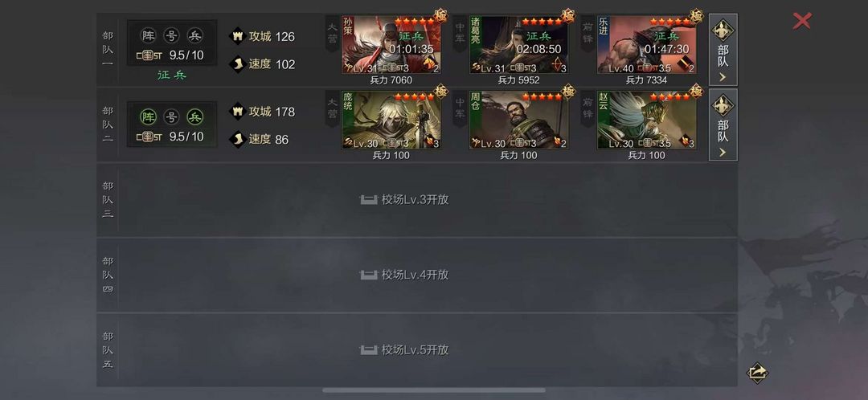
Task: Select the 诸葛亮 hero card
Action: pyautogui.click(x=518, y=45)
